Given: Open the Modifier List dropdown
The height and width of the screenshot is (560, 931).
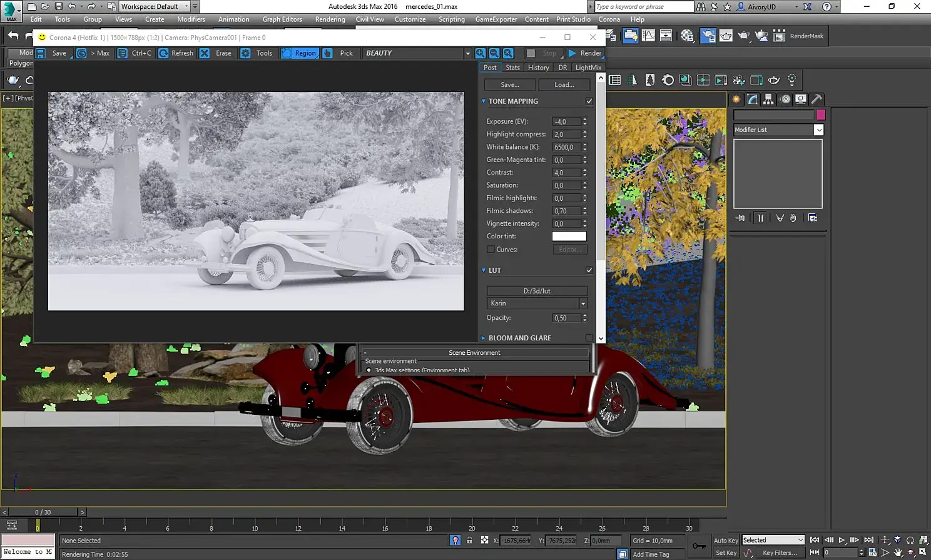Looking at the screenshot, I should click(x=818, y=130).
